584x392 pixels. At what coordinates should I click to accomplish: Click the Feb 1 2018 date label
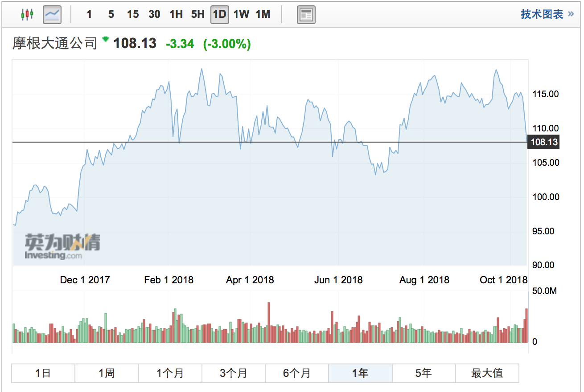pos(169,280)
